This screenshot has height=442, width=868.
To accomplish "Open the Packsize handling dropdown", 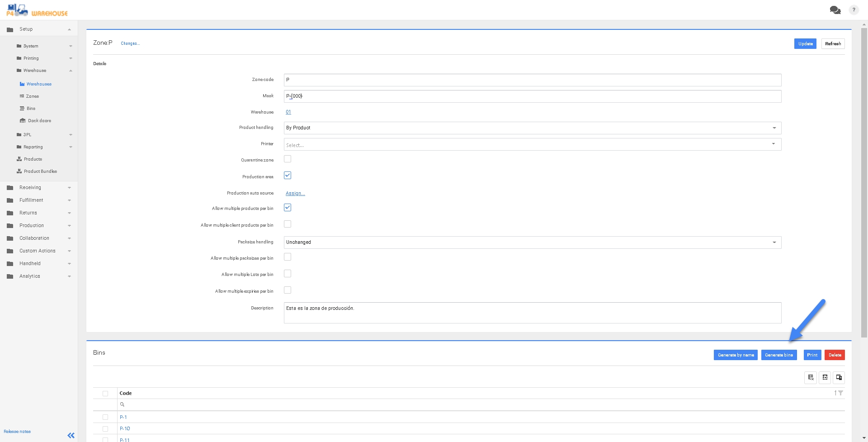I will [532, 242].
